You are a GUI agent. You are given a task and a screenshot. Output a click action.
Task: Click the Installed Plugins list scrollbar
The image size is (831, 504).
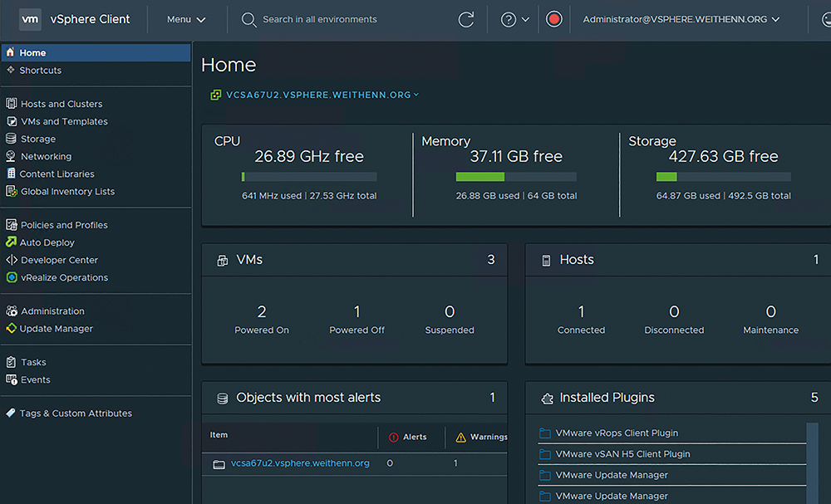click(813, 463)
